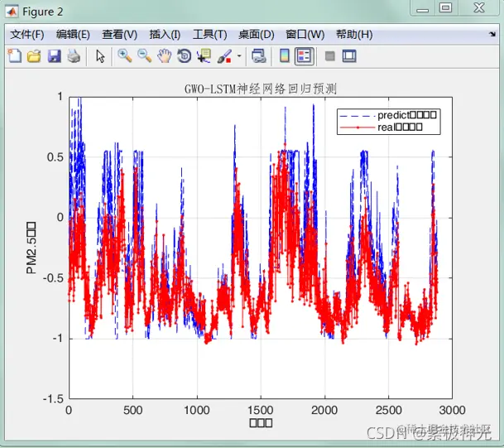Click the dock figure arrow at menu bar end

click(x=492, y=34)
